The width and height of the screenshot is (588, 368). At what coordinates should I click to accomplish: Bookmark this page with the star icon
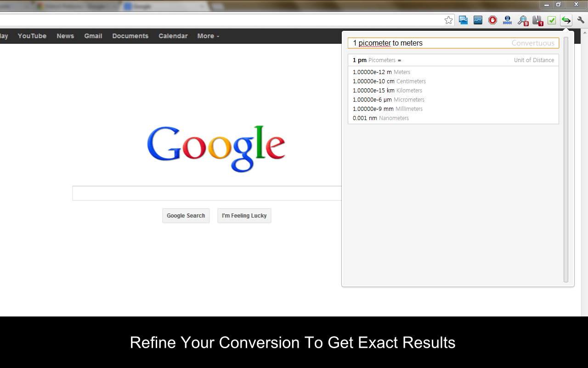point(449,20)
